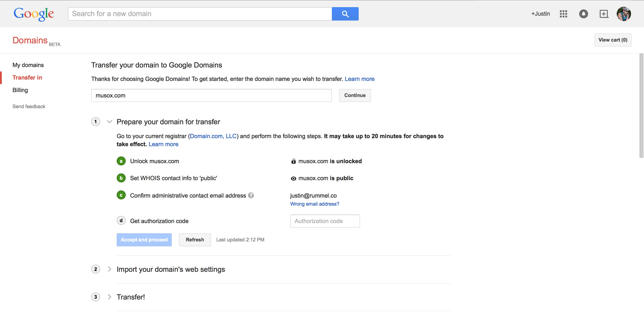Click the Domains BETA heading
644x325 pixels.
tap(36, 41)
